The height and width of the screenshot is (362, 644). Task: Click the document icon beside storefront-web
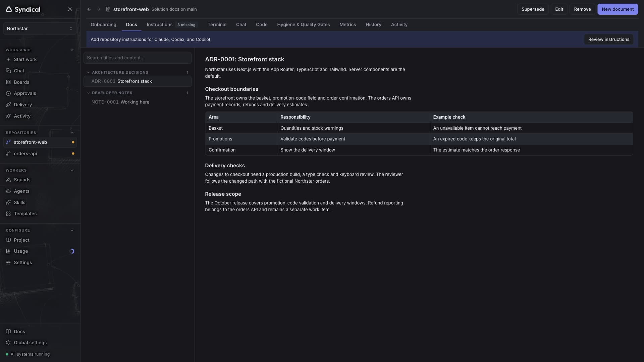pyautogui.click(x=108, y=9)
